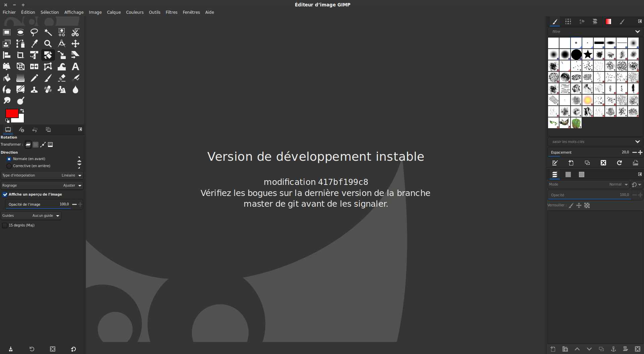Expand the Guides dropdown

pyautogui.click(x=31, y=216)
